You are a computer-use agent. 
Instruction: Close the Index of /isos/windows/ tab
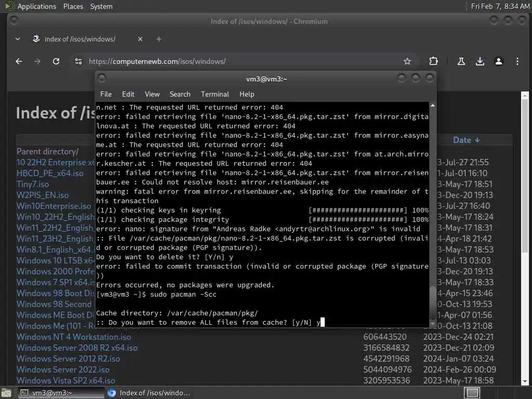tap(140, 39)
